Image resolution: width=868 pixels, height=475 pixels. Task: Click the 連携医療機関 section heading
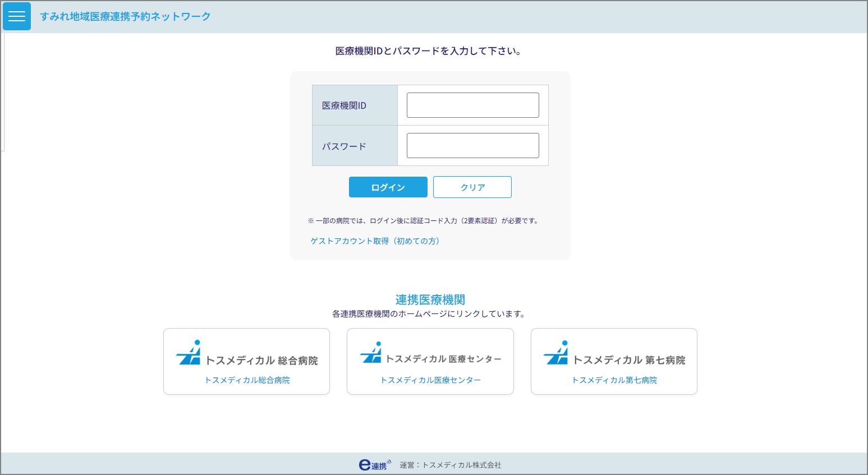click(430, 300)
